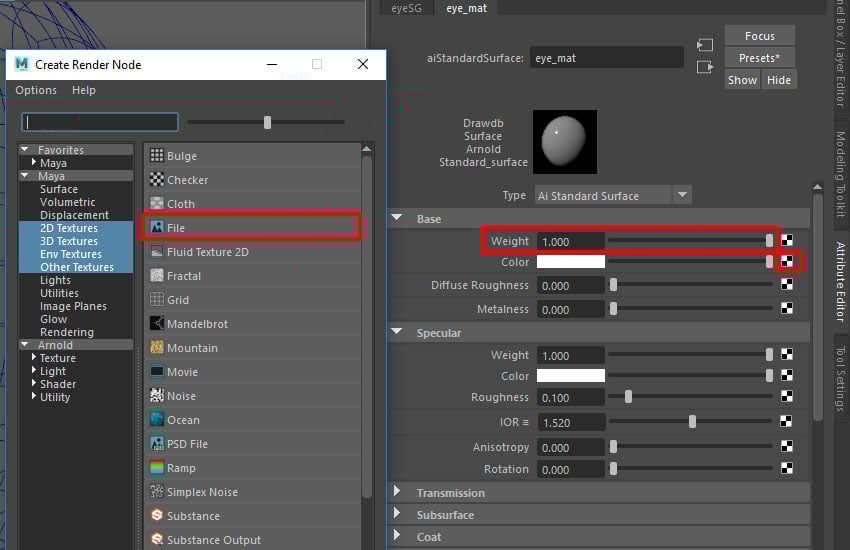Select the Movie texture node
Image resolution: width=850 pixels, height=550 pixels.
point(253,372)
